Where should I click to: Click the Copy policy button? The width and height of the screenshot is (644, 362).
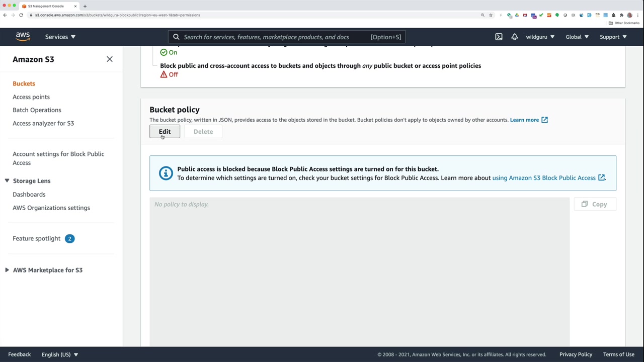(594, 204)
